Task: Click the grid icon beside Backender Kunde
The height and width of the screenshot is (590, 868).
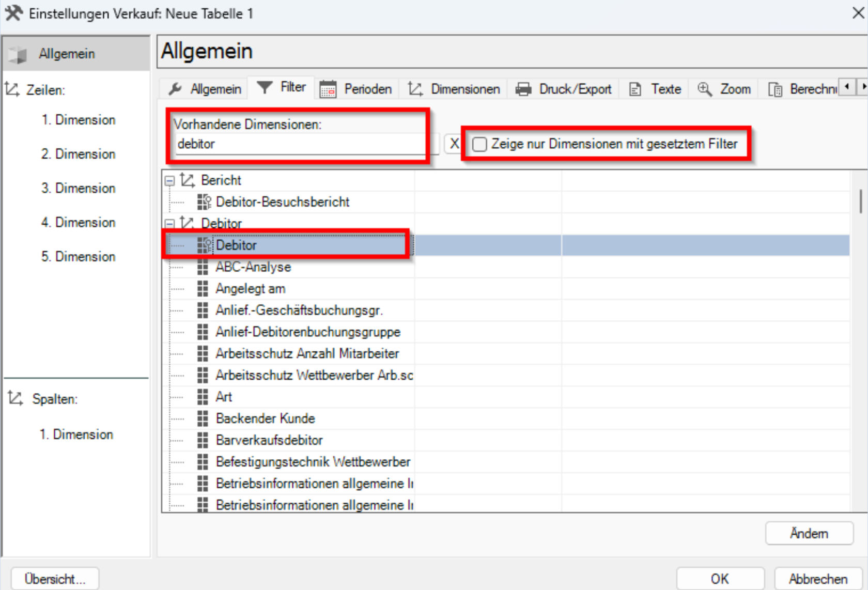Action: tap(203, 418)
